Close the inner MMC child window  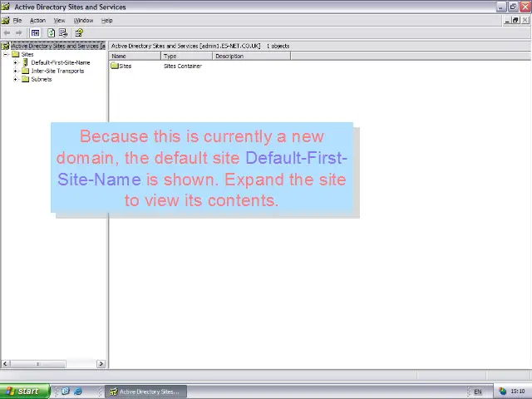tap(525, 20)
